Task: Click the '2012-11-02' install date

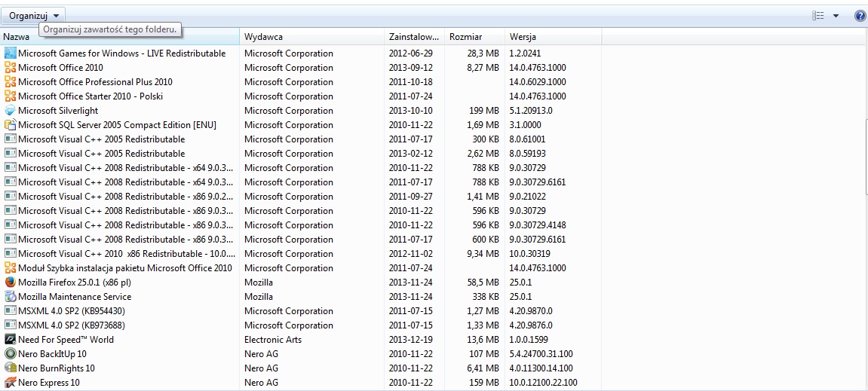Action: [411, 254]
